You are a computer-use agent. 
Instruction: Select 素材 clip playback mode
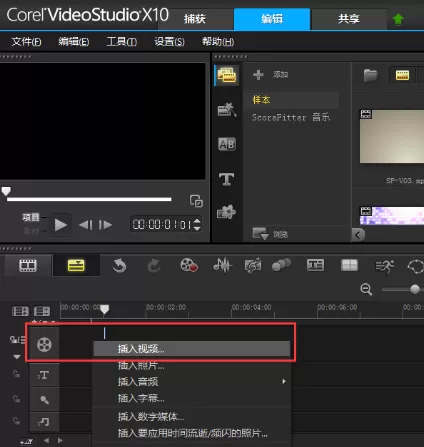tap(31, 231)
